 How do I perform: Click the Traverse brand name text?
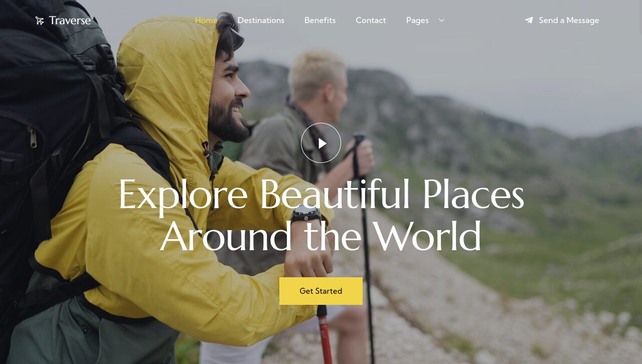point(70,21)
